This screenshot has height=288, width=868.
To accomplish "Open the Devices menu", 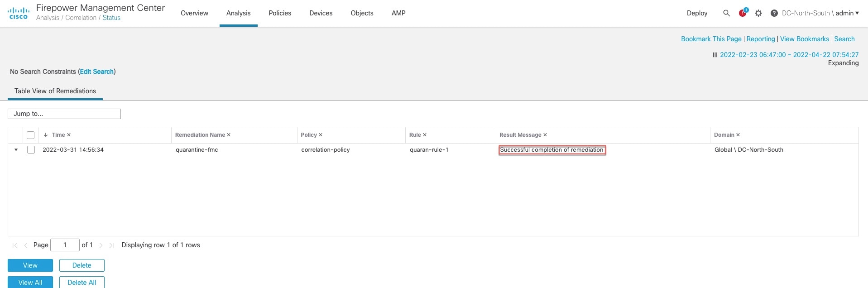I will click(x=321, y=13).
